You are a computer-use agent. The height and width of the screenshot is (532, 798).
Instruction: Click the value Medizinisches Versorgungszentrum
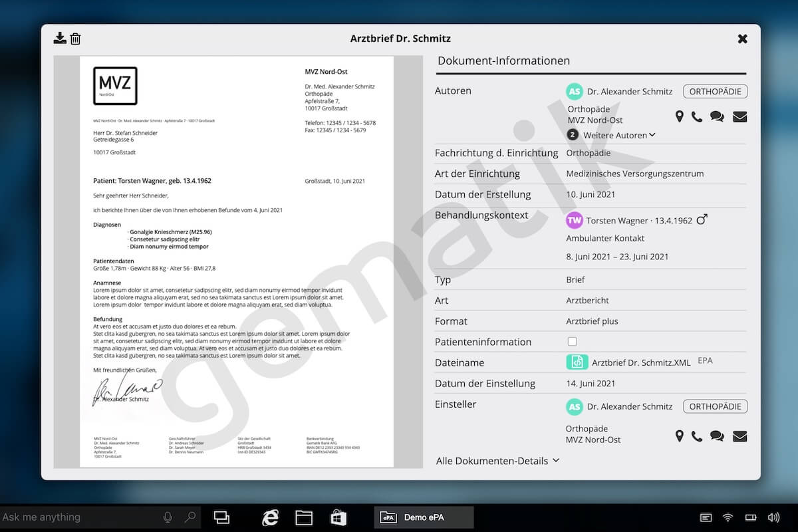(x=634, y=174)
